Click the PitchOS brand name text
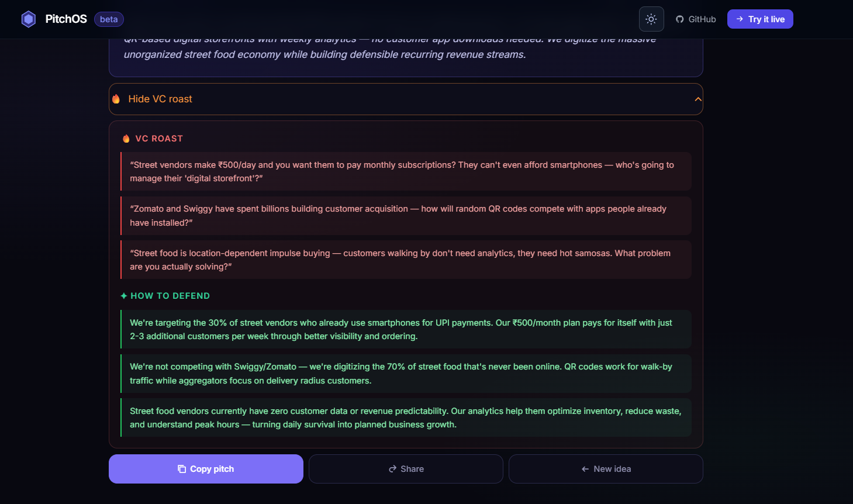Image resolution: width=853 pixels, height=504 pixels. coord(66,19)
